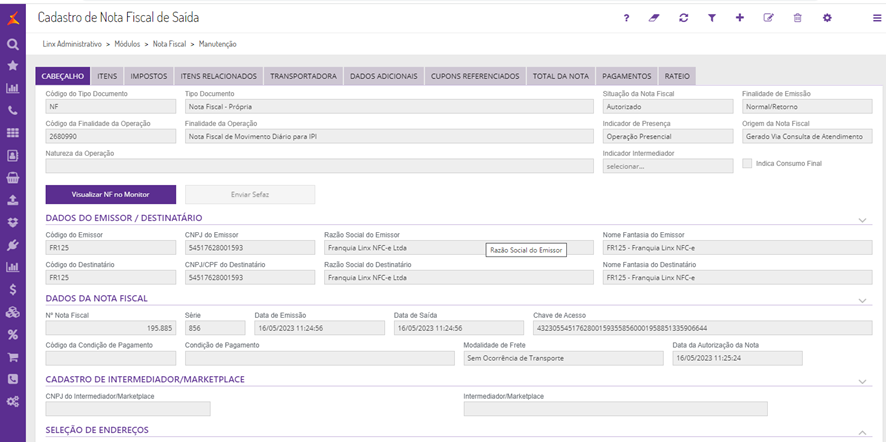Add a new record with the plus icon

coord(740,18)
